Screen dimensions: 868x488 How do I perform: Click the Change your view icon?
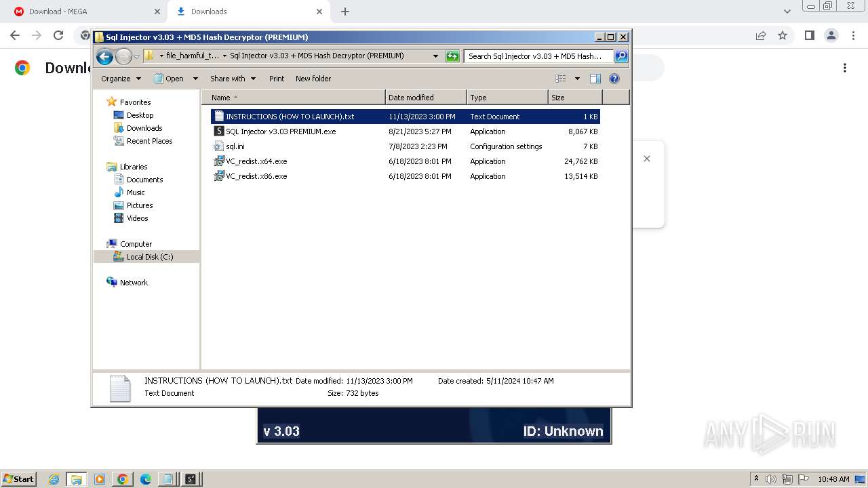click(x=561, y=79)
